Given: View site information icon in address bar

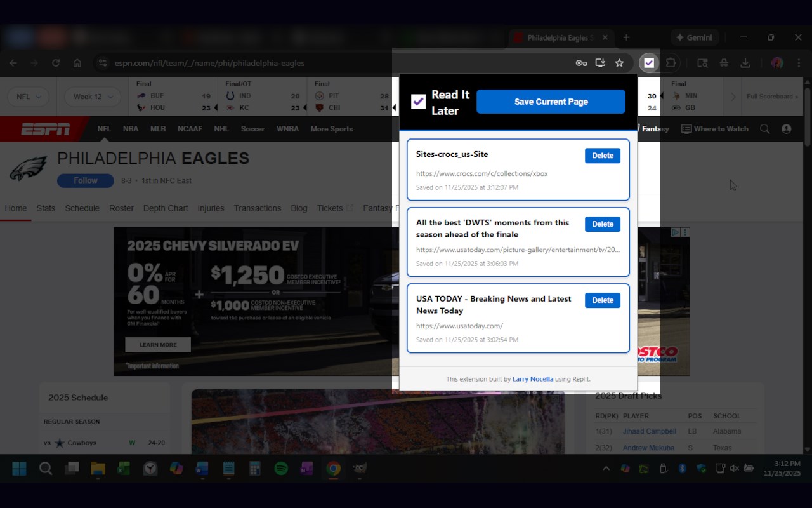Looking at the screenshot, I should [102, 63].
